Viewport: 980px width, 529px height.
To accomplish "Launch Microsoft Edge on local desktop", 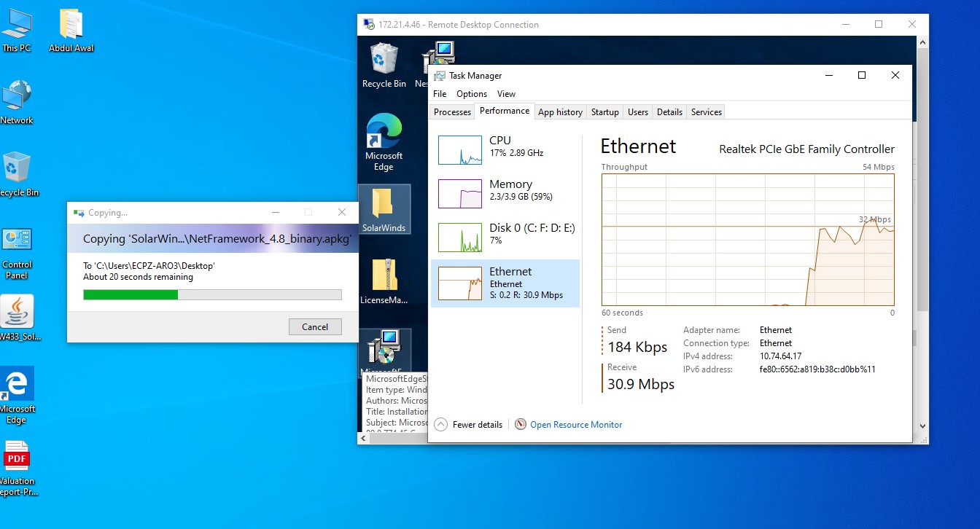I will click(16, 396).
